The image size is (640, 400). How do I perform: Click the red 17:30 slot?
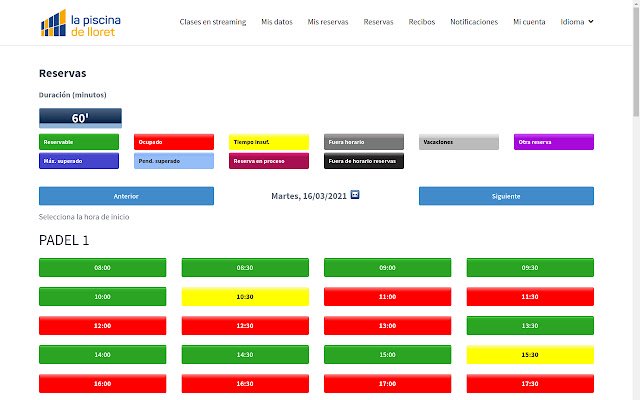(x=530, y=384)
